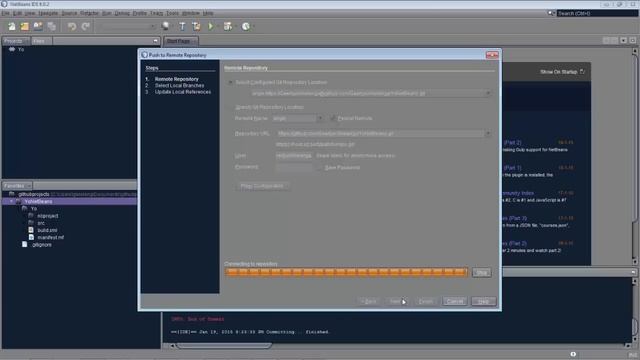Image resolution: width=640 pixels, height=360 pixels.
Task: Click the Save All toolbar icon
Action: tap(51, 27)
